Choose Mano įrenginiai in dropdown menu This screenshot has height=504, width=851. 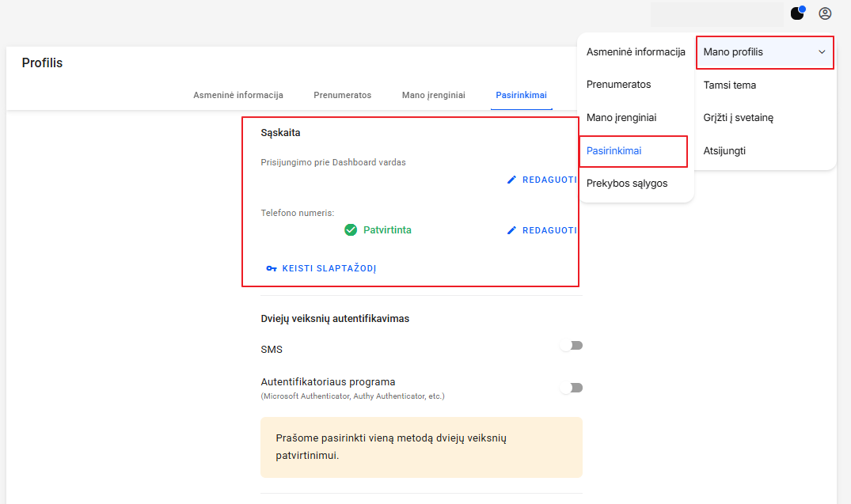621,118
